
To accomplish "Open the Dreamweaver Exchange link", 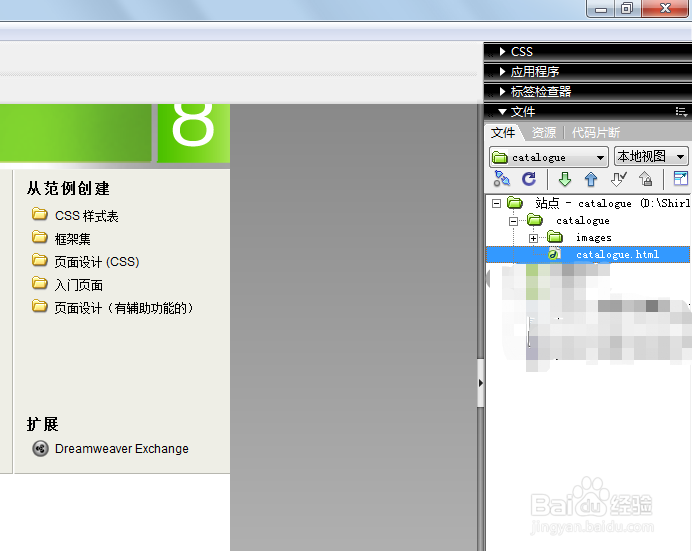I will coord(122,449).
